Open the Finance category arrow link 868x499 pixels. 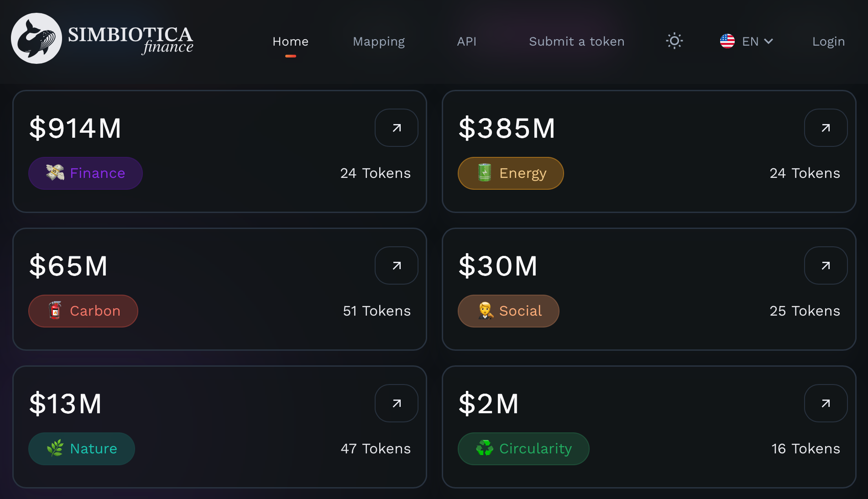click(x=396, y=128)
